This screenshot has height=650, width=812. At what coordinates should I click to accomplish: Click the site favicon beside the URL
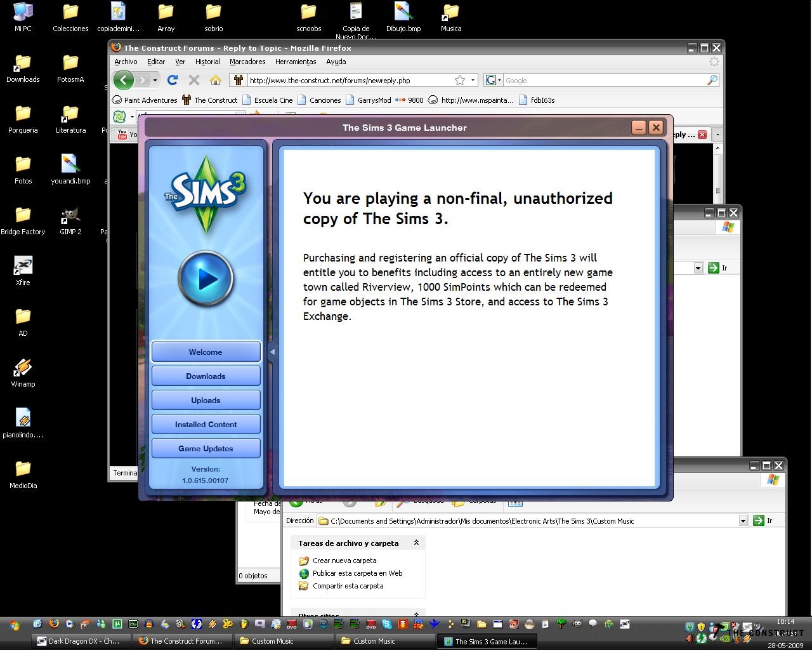click(x=239, y=80)
